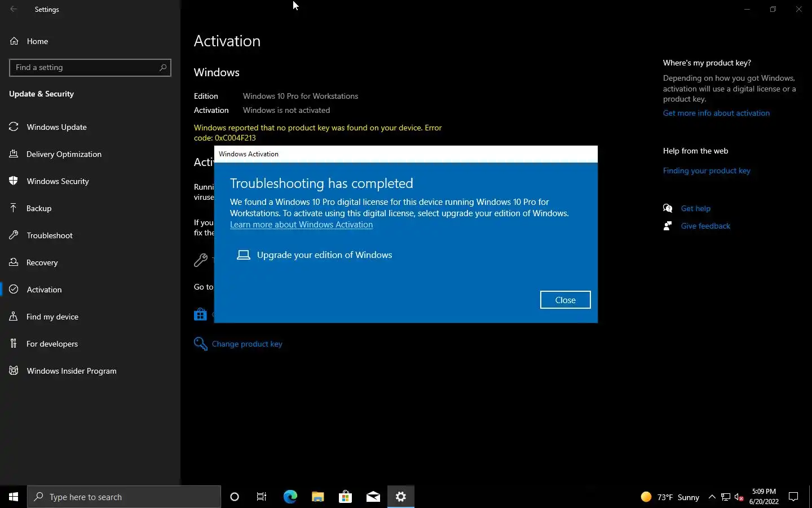812x508 pixels.
Task: Click the Give feedback person icon
Action: click(x=668, y=226)
